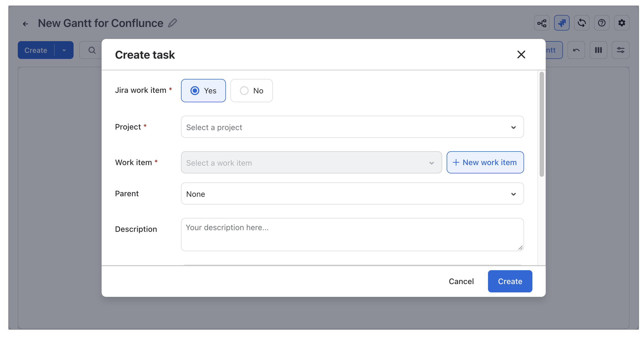Click the toolbar Create button behind dialog

[36, 50]
